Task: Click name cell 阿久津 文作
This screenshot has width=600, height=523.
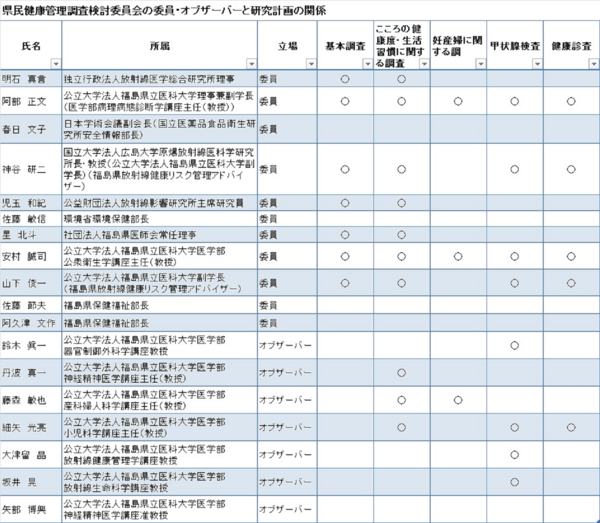Action: 31,323
